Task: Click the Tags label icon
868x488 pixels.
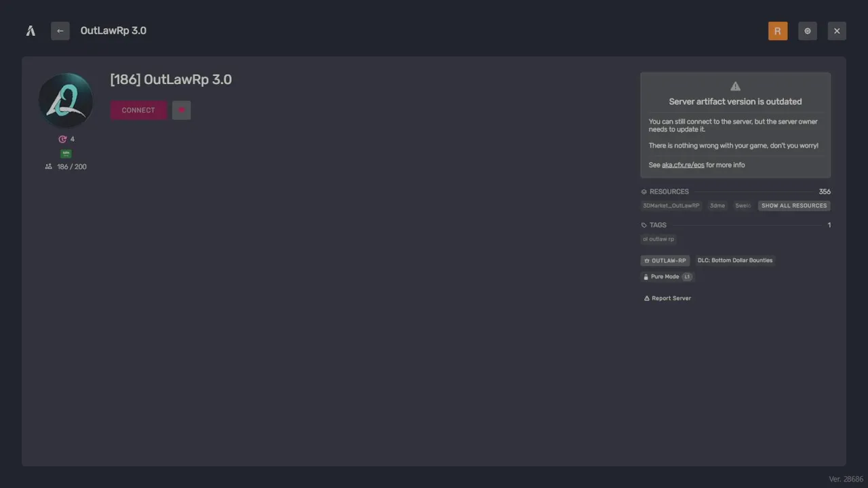Action: point(644,225)
